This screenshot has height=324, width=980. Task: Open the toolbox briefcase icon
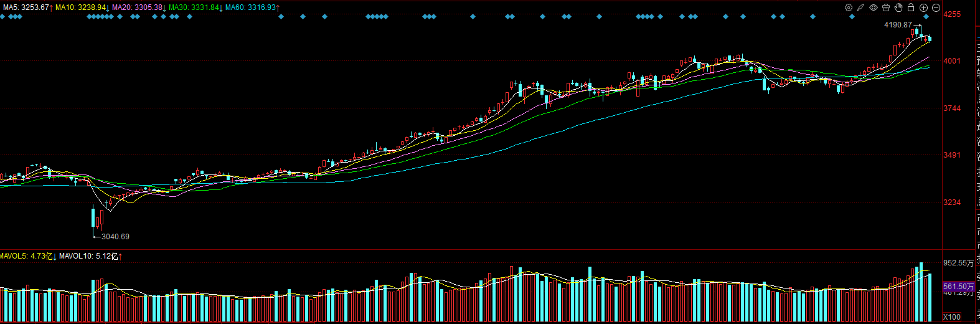(886, 7)
